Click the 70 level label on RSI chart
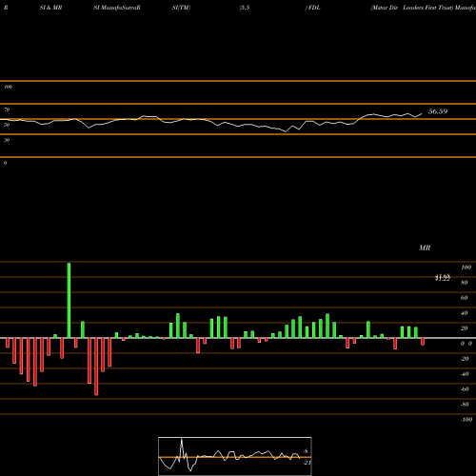This screenshot has height=476, width=476. pyautogui.click(x=7, y=109)
